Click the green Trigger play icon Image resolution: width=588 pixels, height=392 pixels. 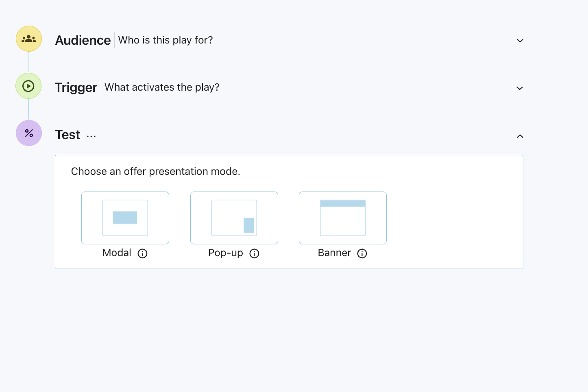point(28,86)
